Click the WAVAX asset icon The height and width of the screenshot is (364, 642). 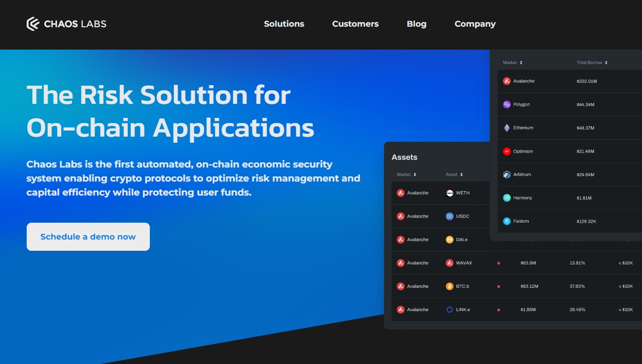point(450,263)
